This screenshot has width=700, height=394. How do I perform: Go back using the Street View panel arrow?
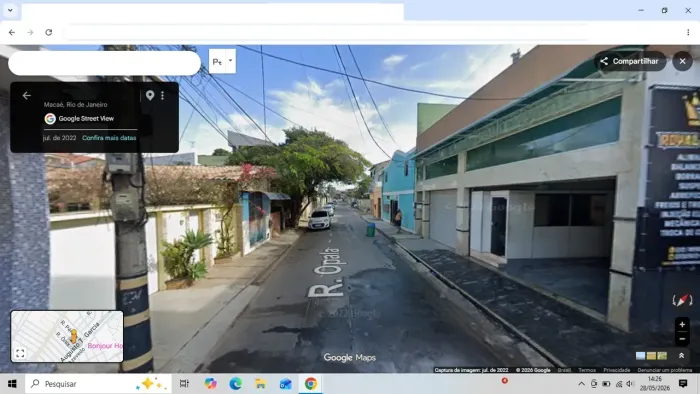(x=27, y=95)
